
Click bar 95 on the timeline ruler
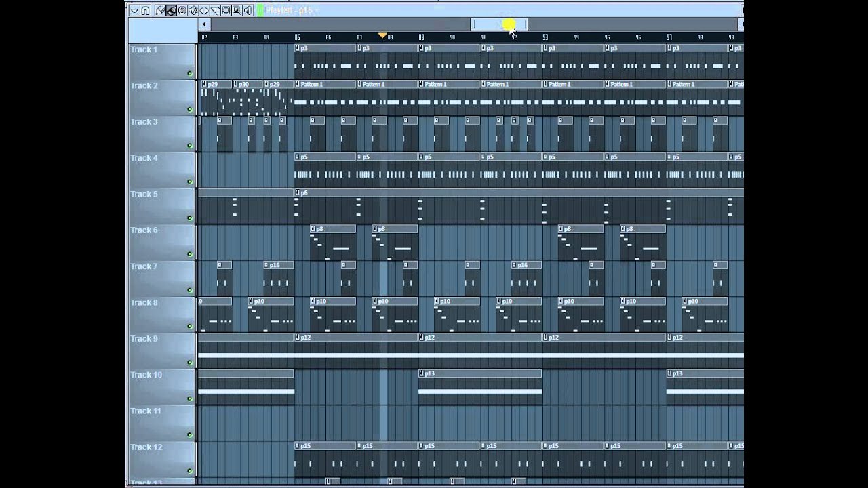point(607,37)
